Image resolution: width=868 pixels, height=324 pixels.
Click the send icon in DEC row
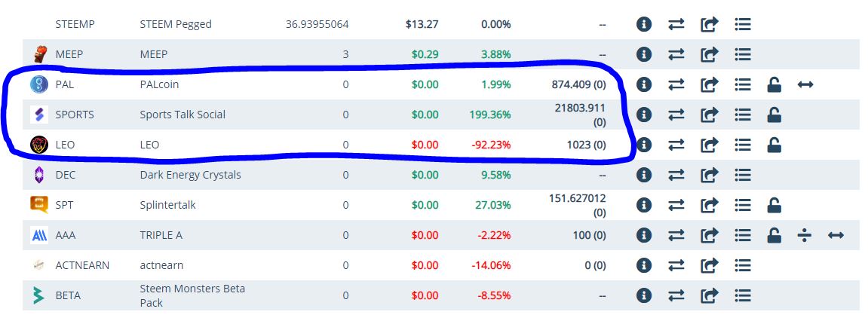pos(709,175)
